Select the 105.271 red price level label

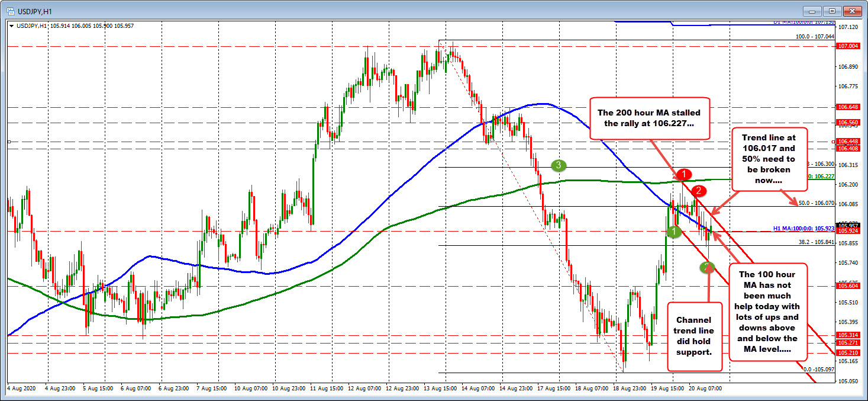point(848,343)
